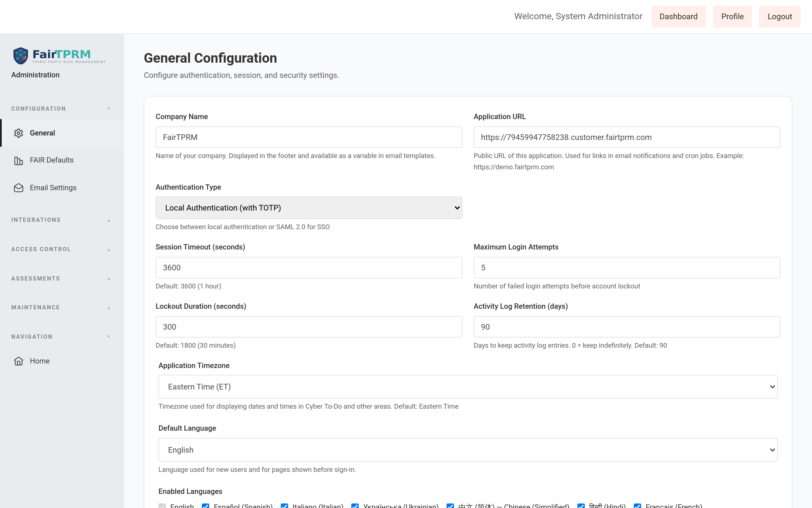812x508 pixels.
Task: Open the Profile page button
Action: pos(732,16)
